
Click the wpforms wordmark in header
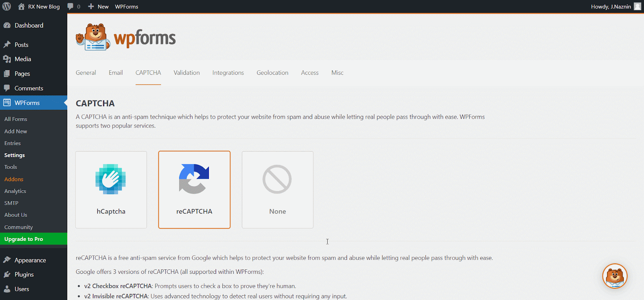pyautogui.click(x=145, y=39)
